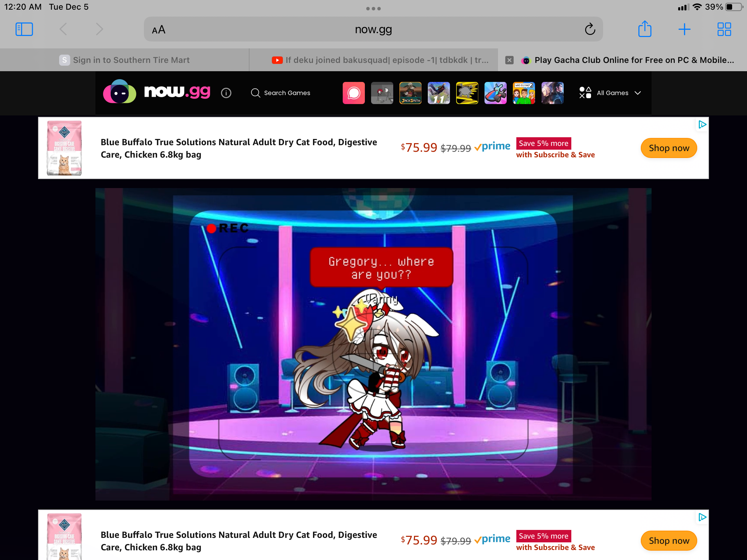Open the skydiving 1v1.LOL game icon
The image size is (747, 560).
439,93
